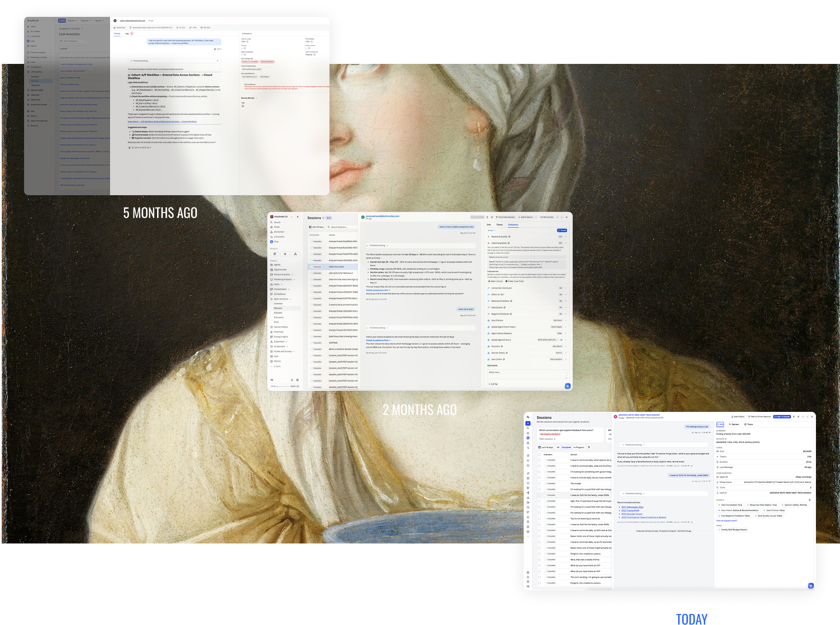
Task: Click the sparkle assistant button in the Today window
Action: click(811, 586)
